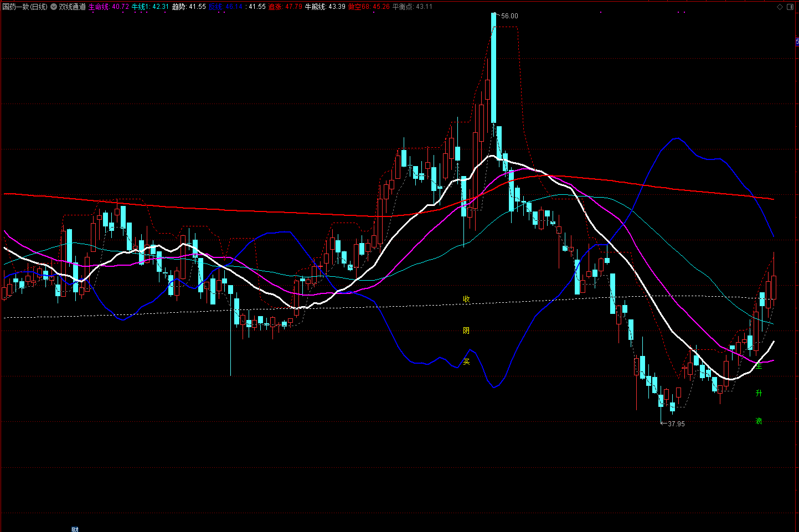Click the 生命线 value 40.72
Viewport: 799px width, 532px height.
click(x=120, y=7)
